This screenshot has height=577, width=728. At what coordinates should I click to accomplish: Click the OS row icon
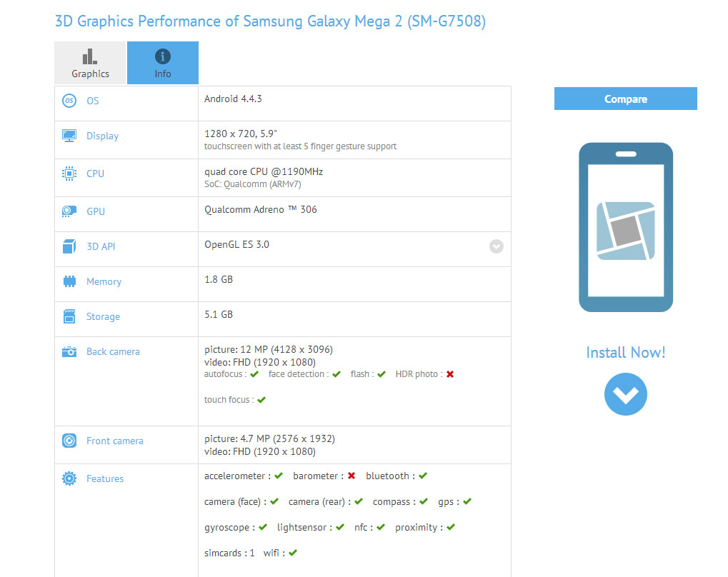(69, 100)
